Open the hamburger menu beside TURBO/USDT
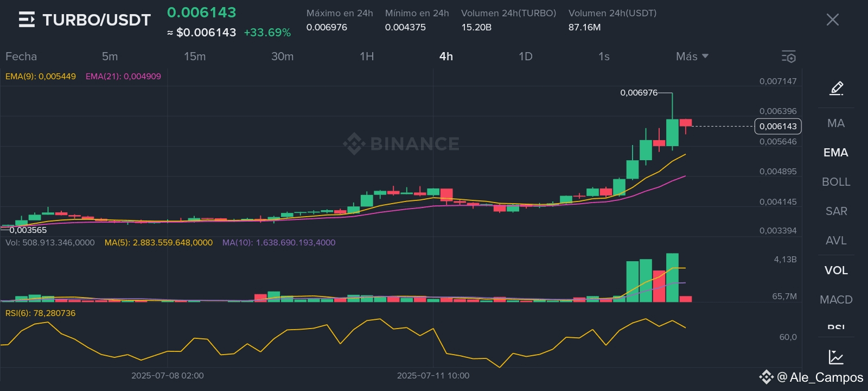Screen dimensions: 868x391 27,20
